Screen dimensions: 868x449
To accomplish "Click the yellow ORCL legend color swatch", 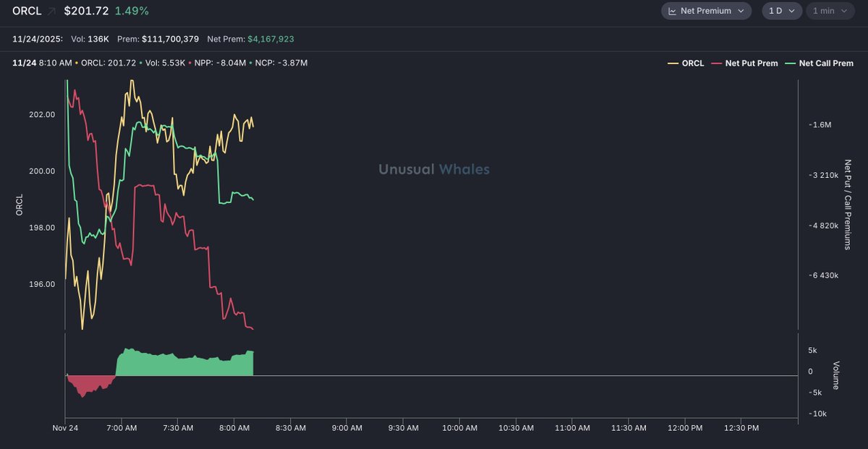I will pos(673,64).
